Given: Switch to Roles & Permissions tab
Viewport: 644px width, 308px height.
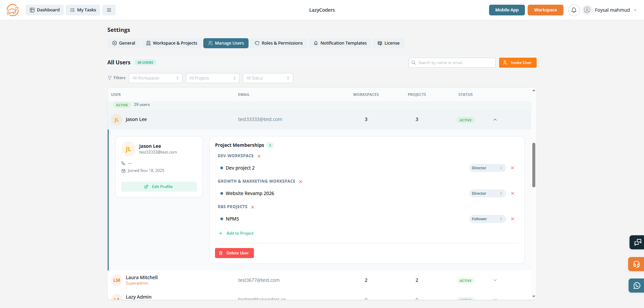Looking at the screenshot, I should coord(279,43).
